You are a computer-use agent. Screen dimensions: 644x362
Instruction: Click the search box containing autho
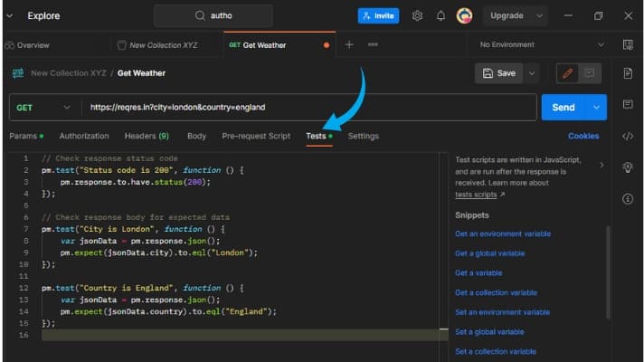(x=213, y=15)
